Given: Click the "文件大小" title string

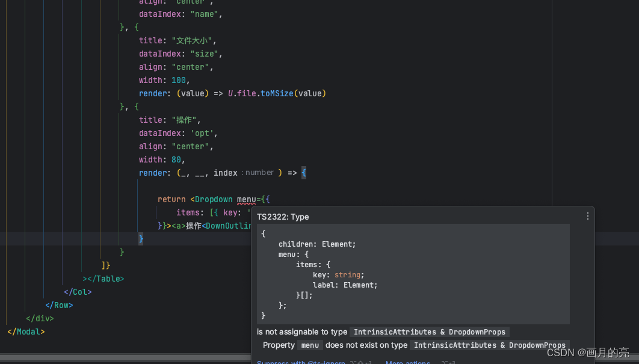Looking at the screenshot, I should pyautogui.click(x=192, y=40).
